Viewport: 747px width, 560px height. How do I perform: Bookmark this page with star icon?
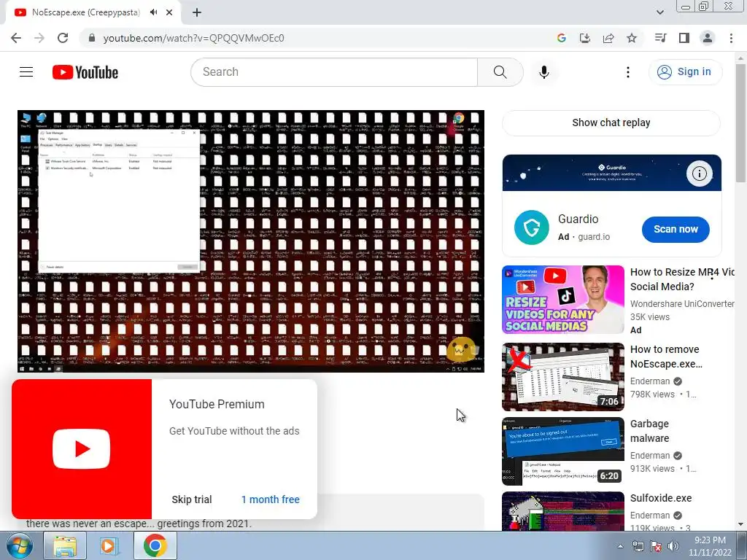coord(632,38)
